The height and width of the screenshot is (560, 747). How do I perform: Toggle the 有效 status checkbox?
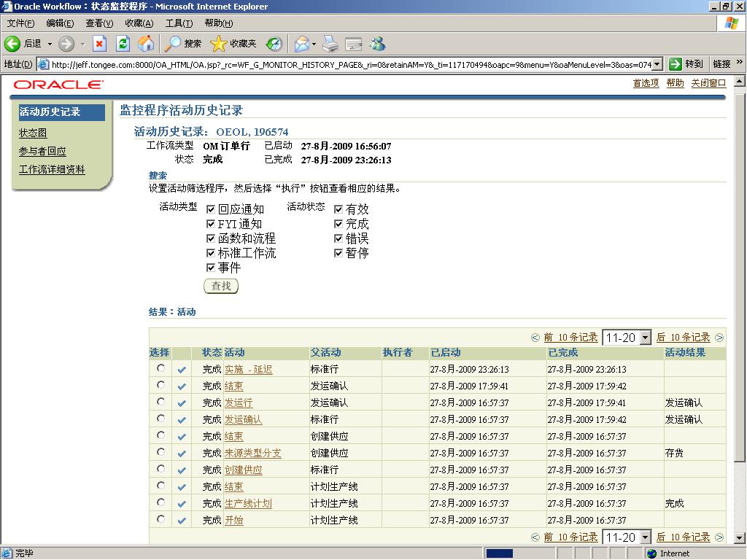click(338, 209)
